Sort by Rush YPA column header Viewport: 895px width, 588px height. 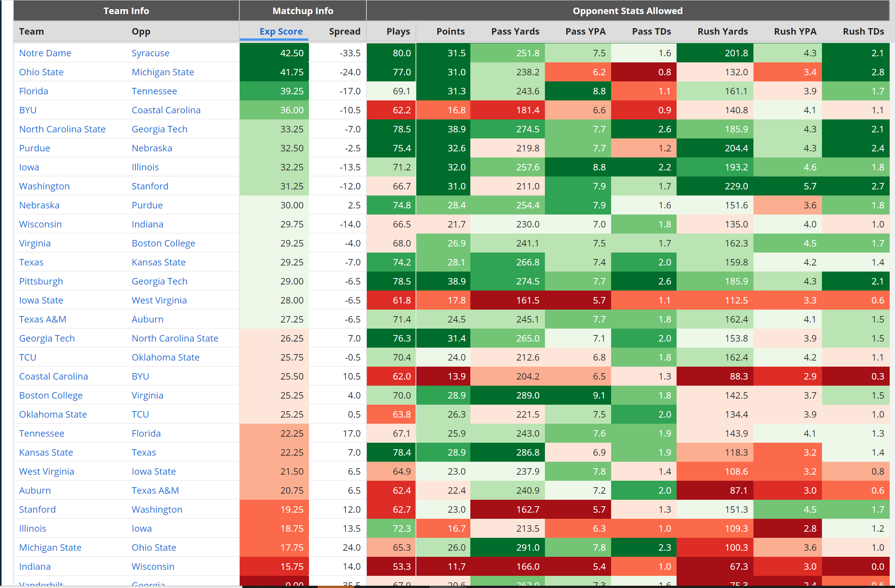[x=795, y=32]
